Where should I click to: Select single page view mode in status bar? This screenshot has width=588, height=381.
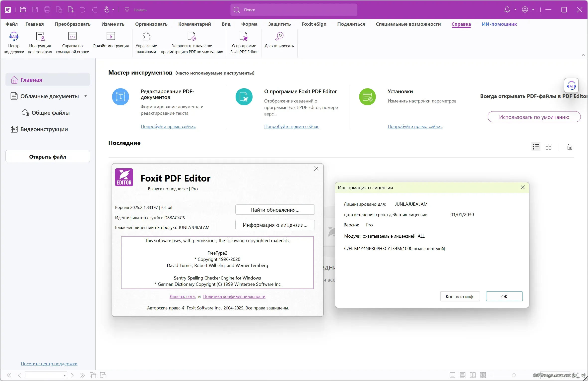453,375
